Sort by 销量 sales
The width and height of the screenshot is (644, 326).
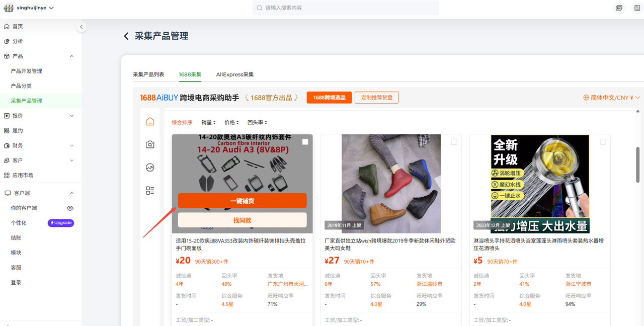point(208,122)
